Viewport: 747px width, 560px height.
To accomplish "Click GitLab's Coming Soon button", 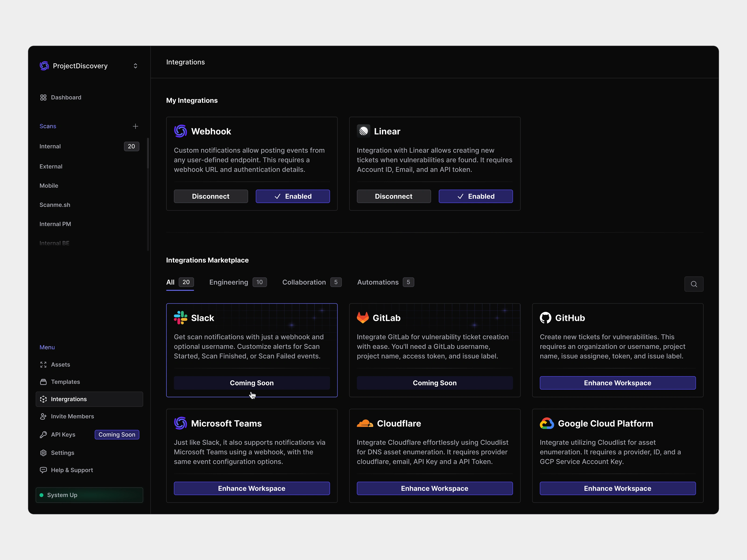I will pos(435,383).
